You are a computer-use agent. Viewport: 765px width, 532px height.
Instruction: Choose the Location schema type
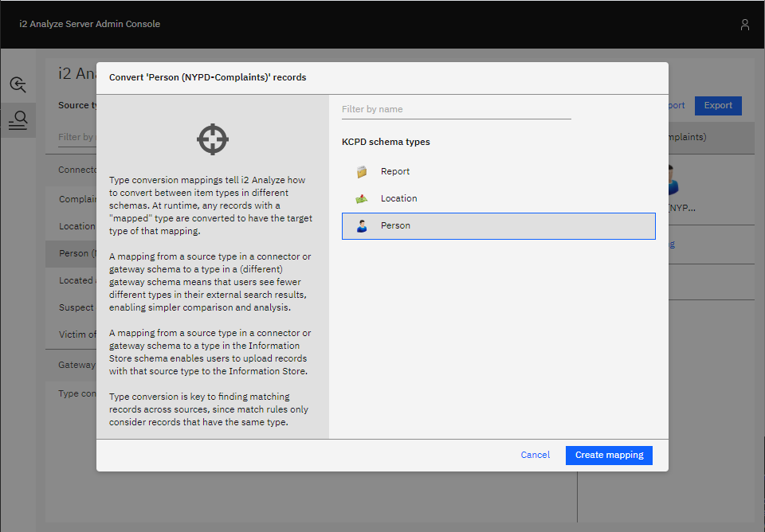pos(398,198)
